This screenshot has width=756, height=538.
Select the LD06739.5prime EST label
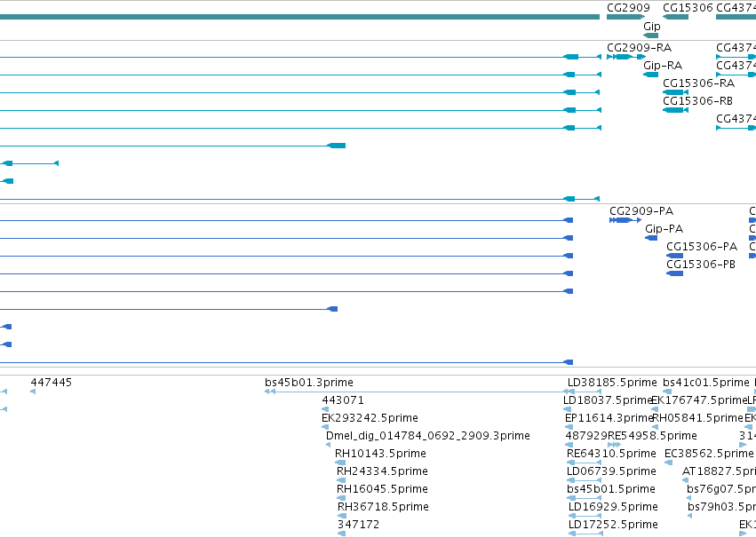pyautogui.click(x=611, y=471)
